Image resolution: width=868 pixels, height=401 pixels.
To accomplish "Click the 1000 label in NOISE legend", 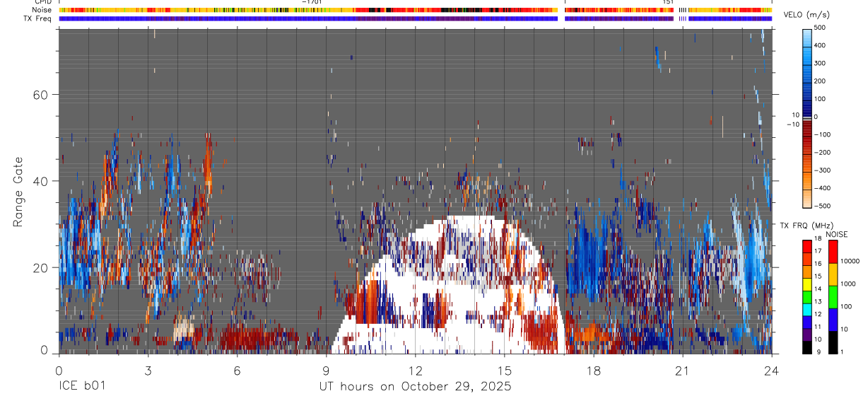I will coord(847,284).
